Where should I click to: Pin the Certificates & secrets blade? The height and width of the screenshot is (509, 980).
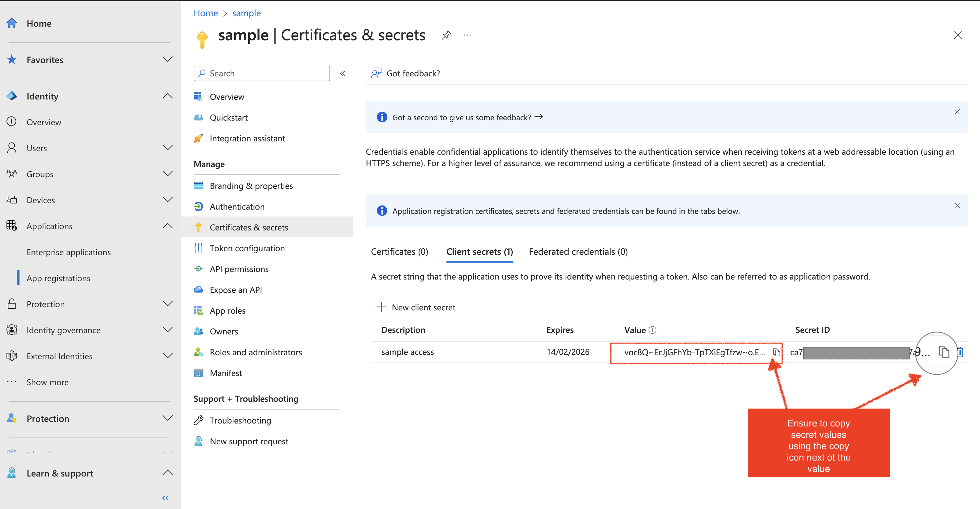pyautogui.click(x=446, y=35)
